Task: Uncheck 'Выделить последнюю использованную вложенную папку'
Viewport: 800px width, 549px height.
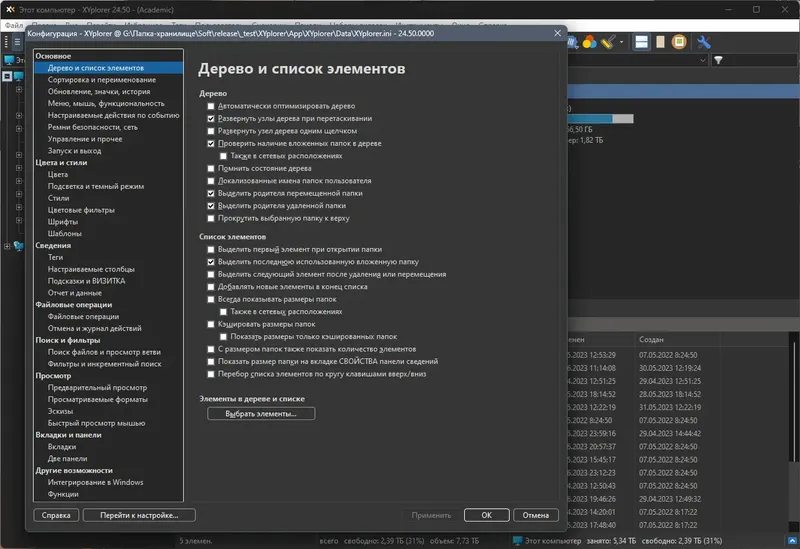Action: point(211,262)
